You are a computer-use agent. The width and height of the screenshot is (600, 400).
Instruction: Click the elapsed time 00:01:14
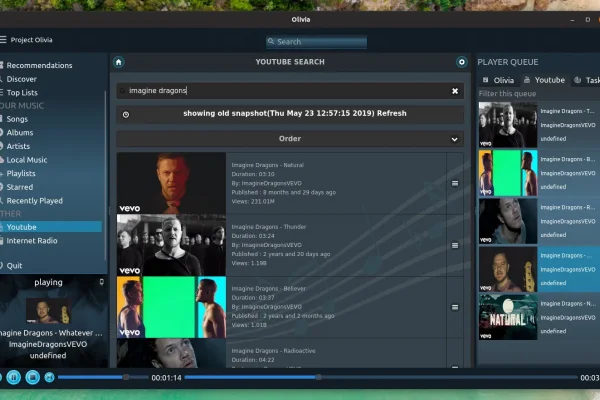(x=166, y=378)
